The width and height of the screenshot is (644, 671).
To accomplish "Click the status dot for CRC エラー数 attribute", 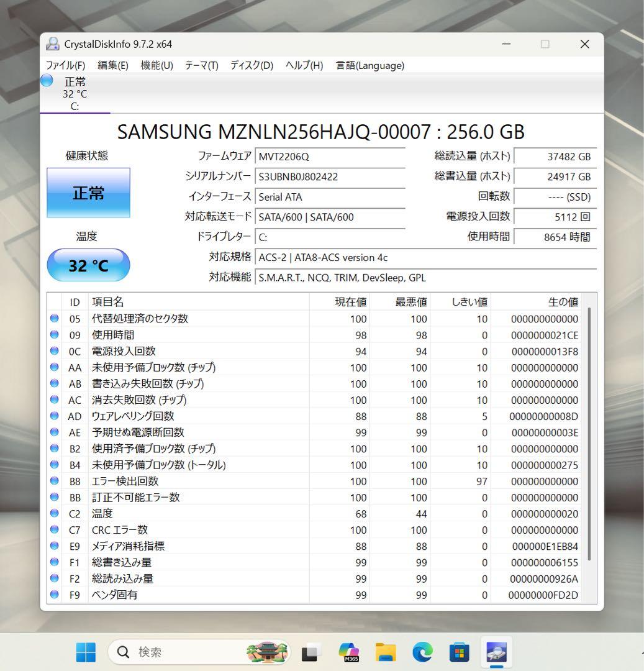I will 54,529.
